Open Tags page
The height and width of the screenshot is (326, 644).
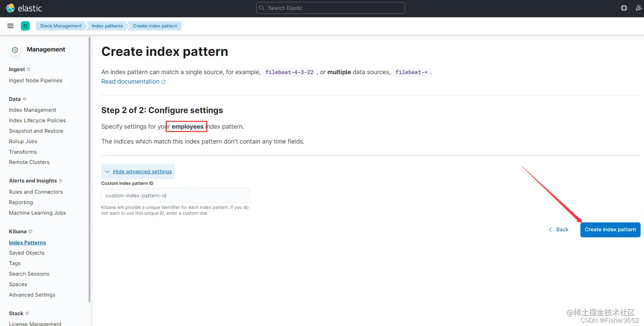(x=15, y=263)
